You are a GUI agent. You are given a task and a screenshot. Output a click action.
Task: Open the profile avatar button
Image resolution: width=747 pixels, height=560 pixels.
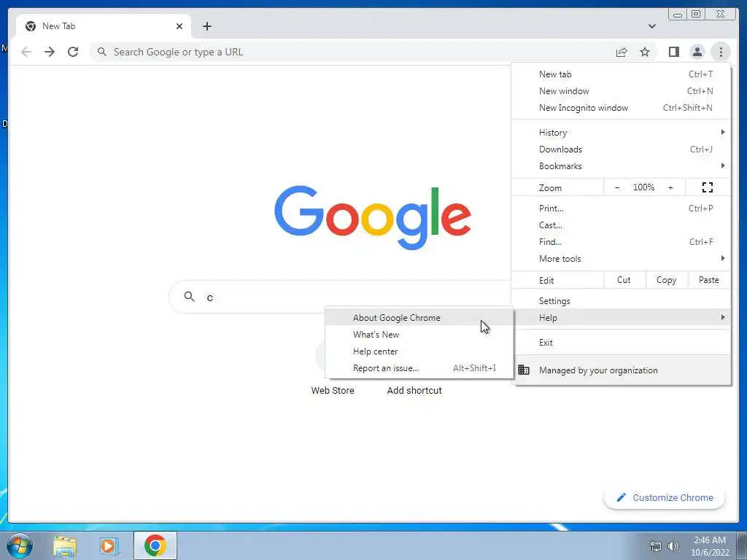pos(697,52)
